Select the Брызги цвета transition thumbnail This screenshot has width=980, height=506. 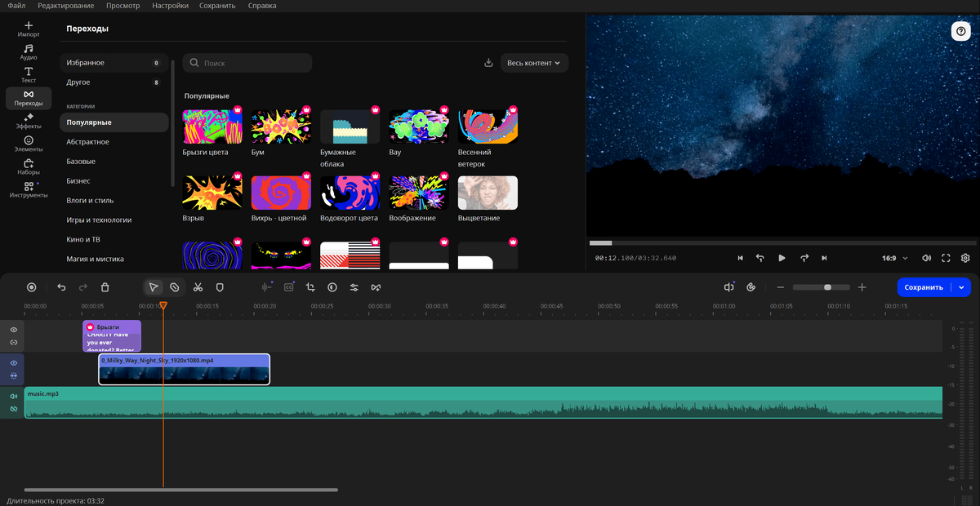click(212, 126)
